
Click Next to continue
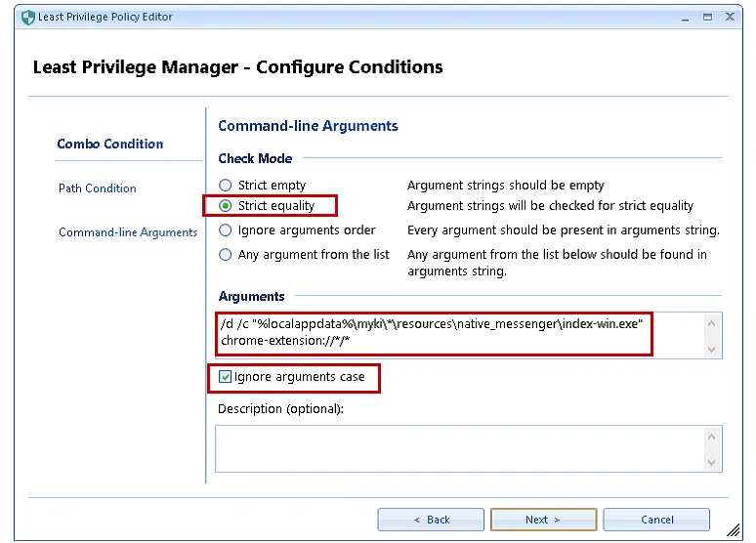(543, 520)
